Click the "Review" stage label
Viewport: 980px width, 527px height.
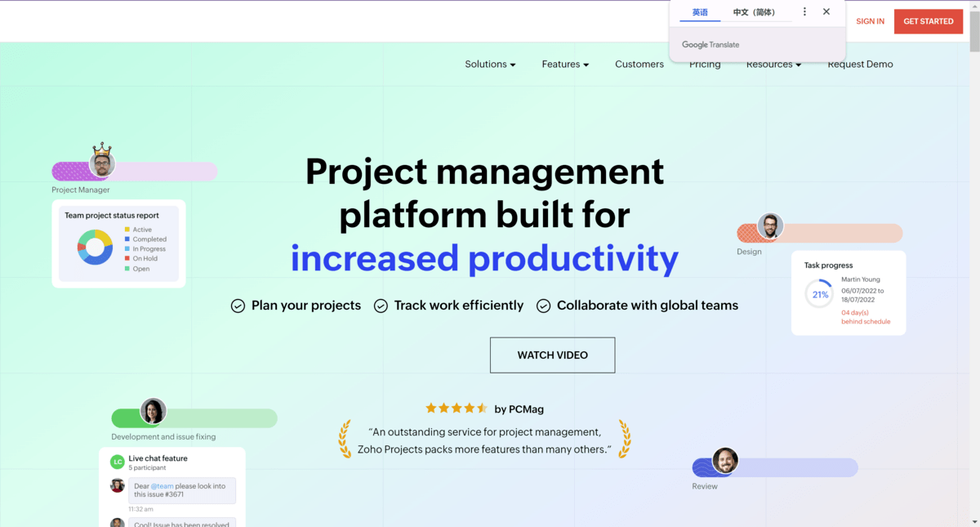[705, 486]
